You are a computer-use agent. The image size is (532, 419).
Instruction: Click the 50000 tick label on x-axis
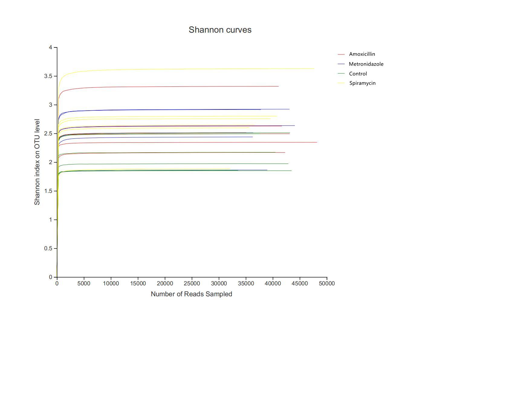tap(326, 284)
